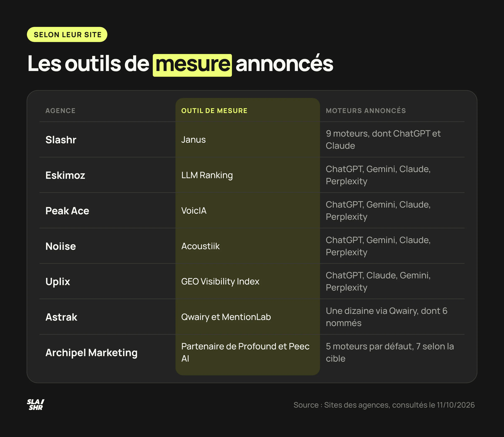The width and height of the screenshot is (504, 437).
Task: Click the 'GEO Visibility Index' tool cell
Action: pos(220,282)
